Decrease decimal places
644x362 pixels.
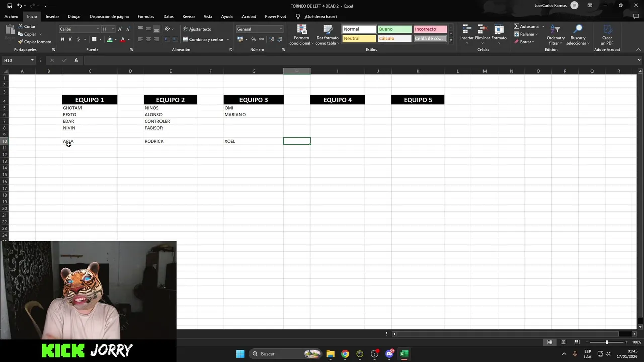pyautogui.click(x=279, y=39)
